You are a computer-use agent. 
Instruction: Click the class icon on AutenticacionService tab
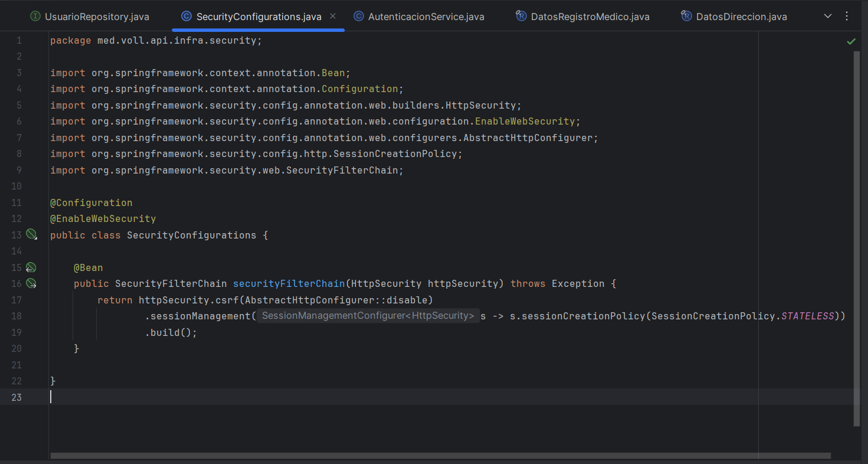[358, 17]
